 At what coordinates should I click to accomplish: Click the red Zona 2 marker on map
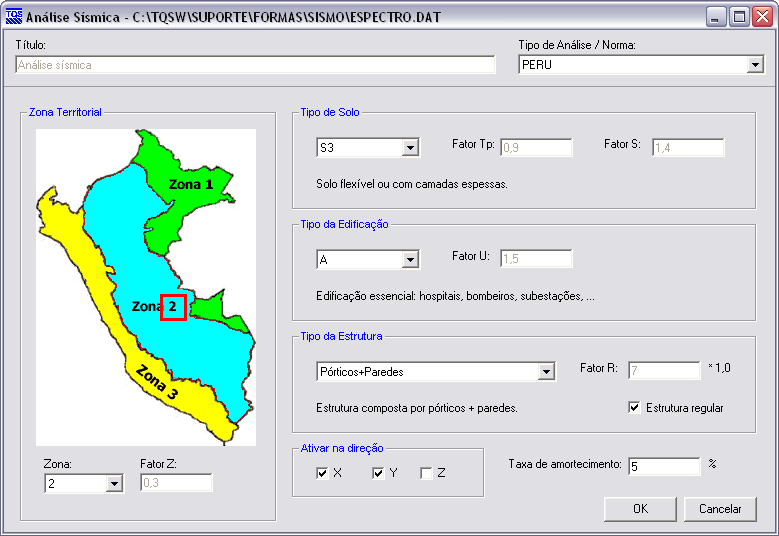point(173,307)
